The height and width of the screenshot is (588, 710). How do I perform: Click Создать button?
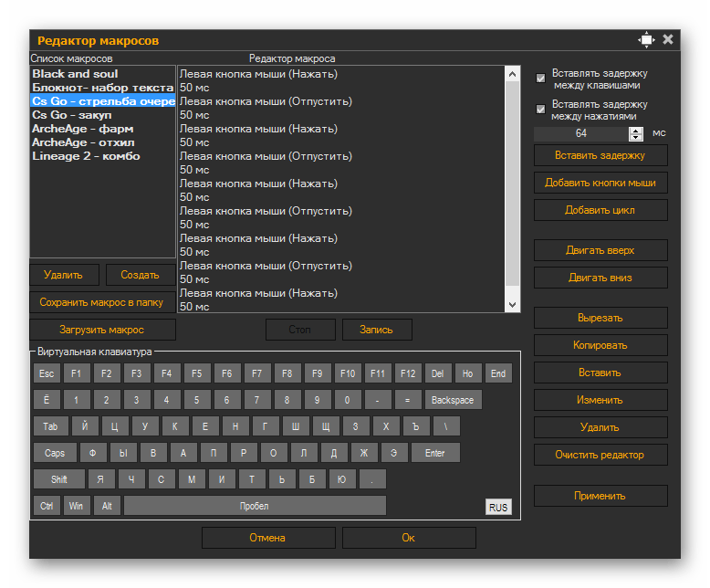point(141,275)
